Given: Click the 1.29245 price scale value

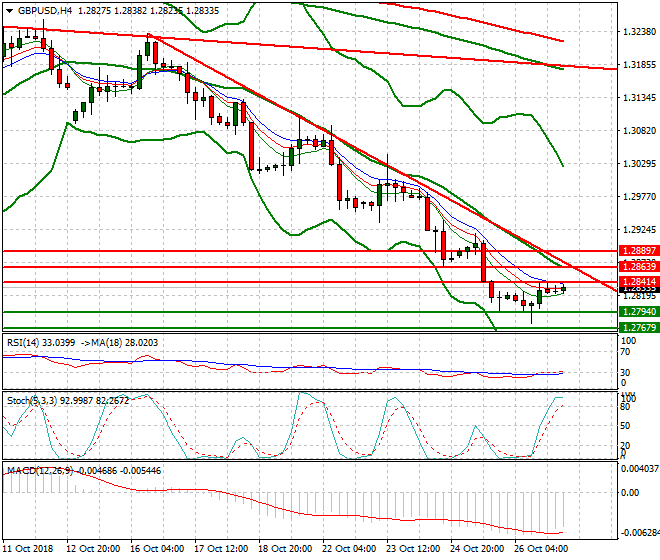Looking at the screenshot, I should (639, 229).
